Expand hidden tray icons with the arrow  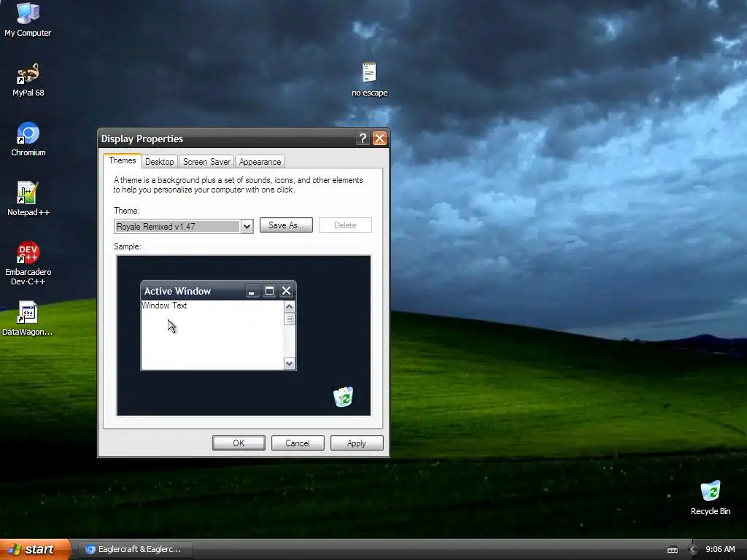(693, 550)
